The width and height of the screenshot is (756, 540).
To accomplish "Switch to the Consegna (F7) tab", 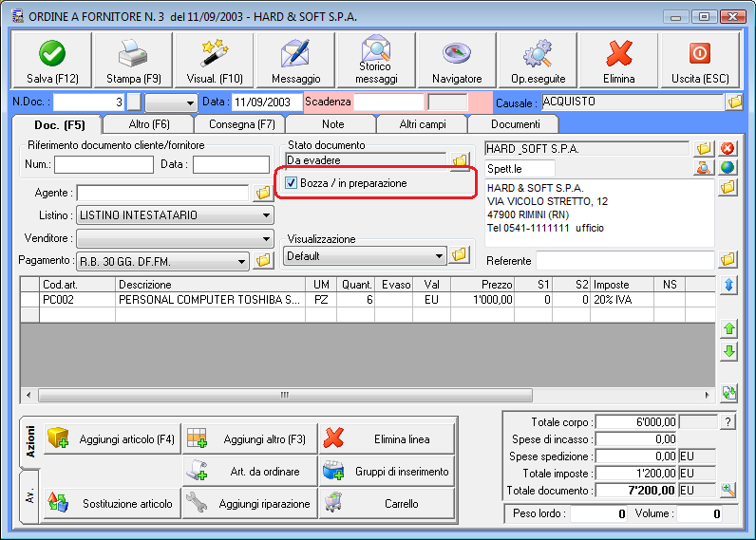I will tap(241, 124).
